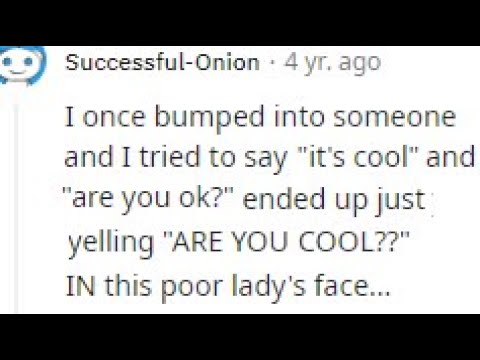
Task: Click the words 'and I tried to say'
Action: [x=175, y=158]
